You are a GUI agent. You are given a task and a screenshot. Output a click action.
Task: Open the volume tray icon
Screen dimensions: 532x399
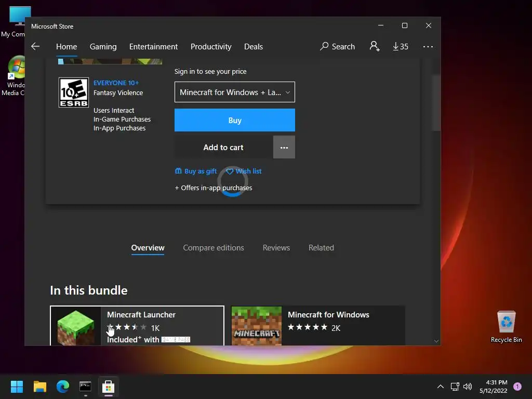click(x=468, y=387)
